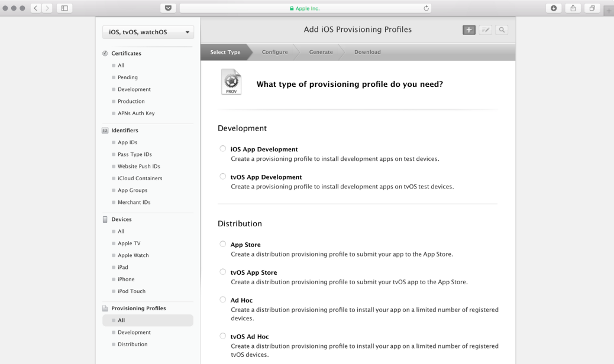Open Website Push IDs in sidebar
The height and width of the screenshot is (364, 614).
coord(139,166)
